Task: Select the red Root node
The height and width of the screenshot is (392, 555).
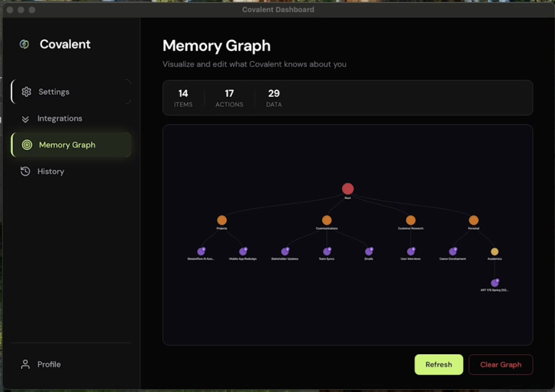Action: click(x=348, y=189)
